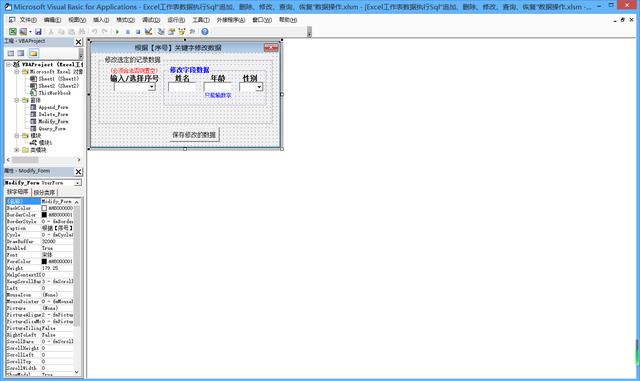The height and width of the screenshot is (381, 640).
Task: Collapse the 窗体 forms folder
Action: click(17, 100)
